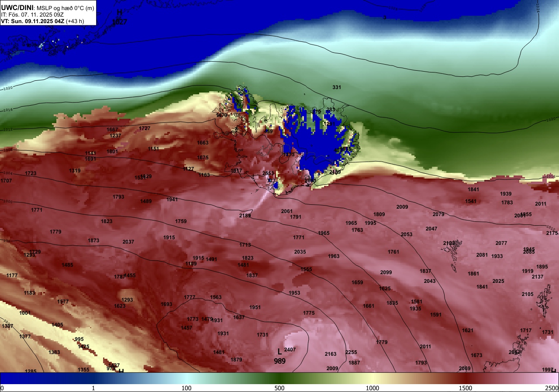
Task: Click the value 1151 on the map
Action: 153,149
